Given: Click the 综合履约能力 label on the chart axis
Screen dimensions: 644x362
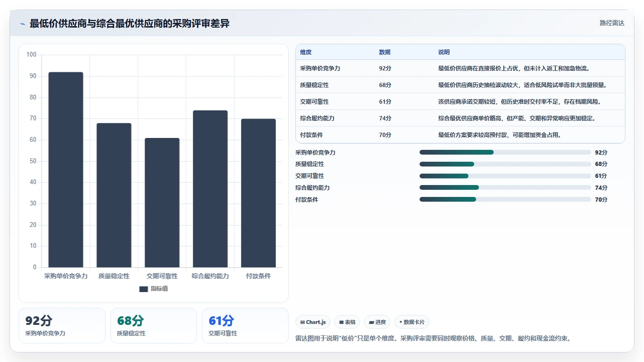Looking at the screenshot, I should tap(210, 276).
